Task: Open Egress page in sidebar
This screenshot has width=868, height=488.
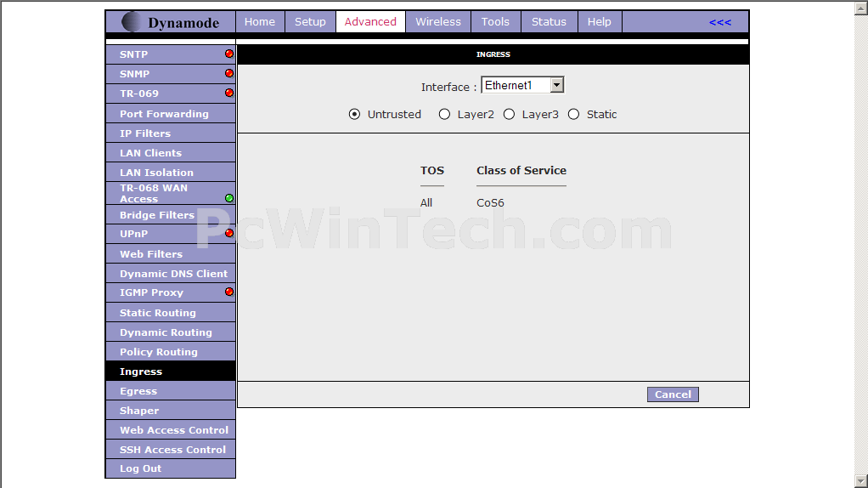Action: pos(170,390)
